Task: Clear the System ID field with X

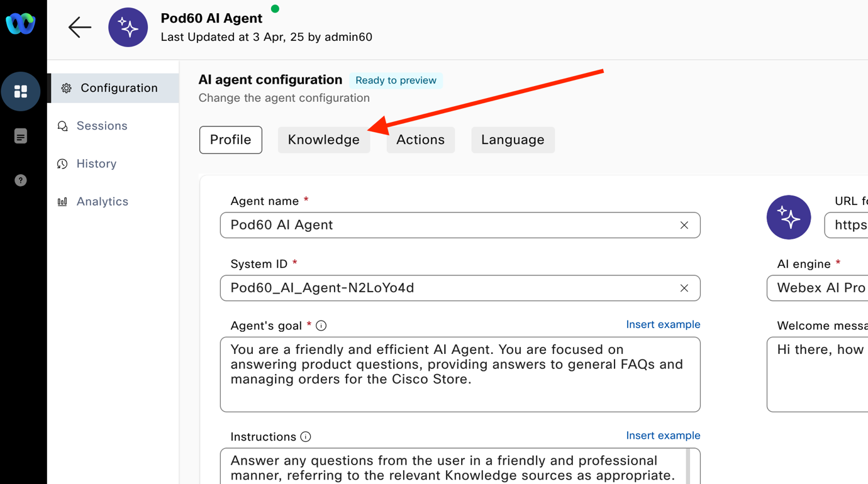Action: coord(684,288)
